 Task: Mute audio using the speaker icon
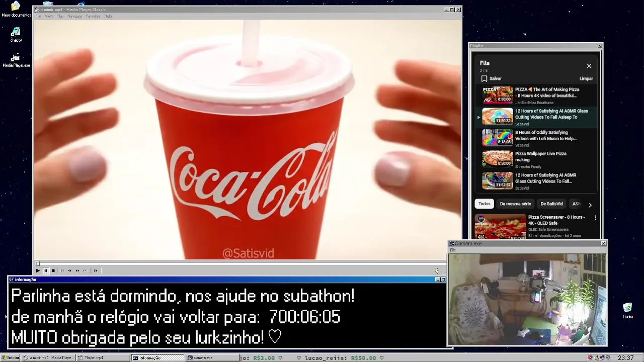[437, 270]
